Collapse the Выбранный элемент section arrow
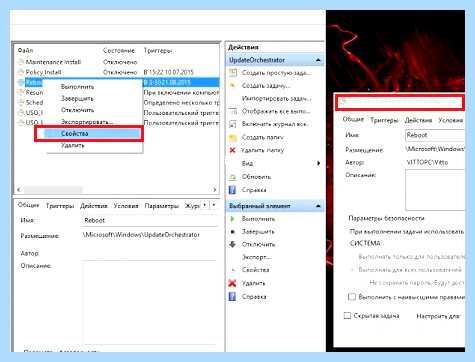This screenshot has height=362, width=475. point(318,206)
